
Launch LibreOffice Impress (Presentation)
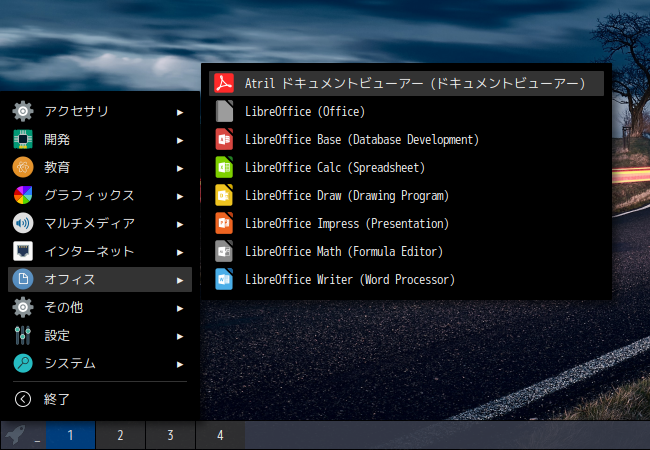(406, 223)
